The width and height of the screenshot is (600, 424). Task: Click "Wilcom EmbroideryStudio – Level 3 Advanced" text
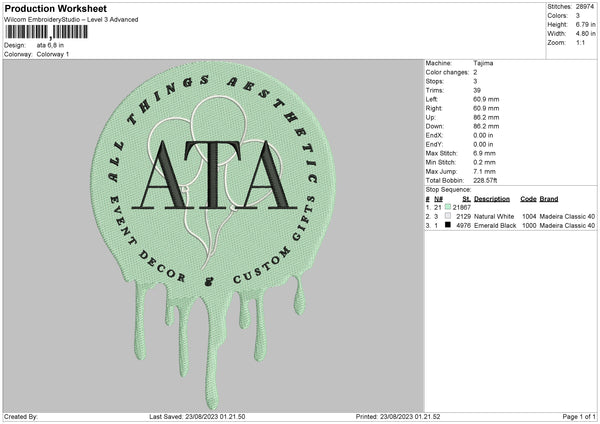point(71,20)
